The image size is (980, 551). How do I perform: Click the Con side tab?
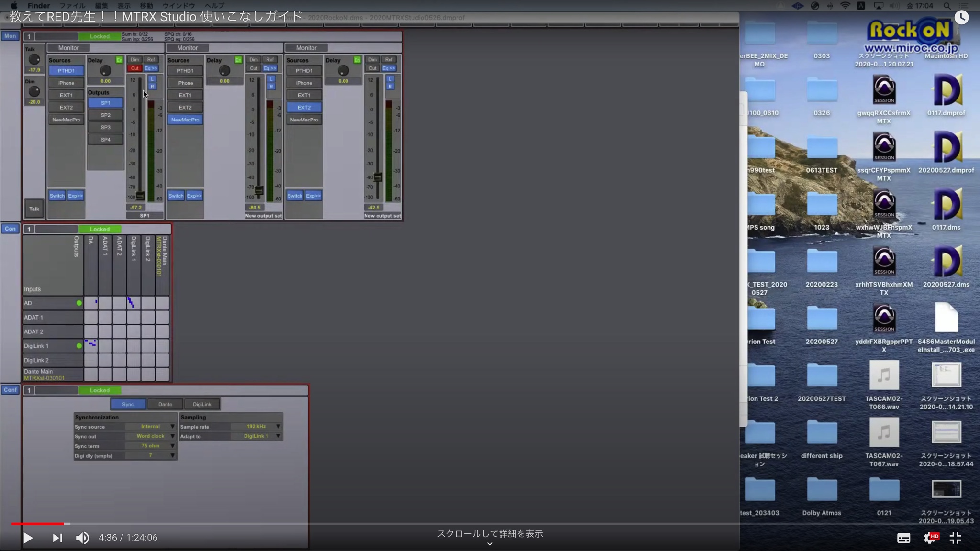click(x=10, y=229)
